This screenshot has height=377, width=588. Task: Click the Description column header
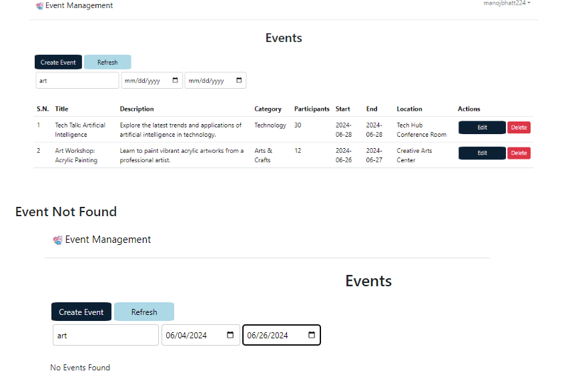pyautogui.click(x=137, y=109)
